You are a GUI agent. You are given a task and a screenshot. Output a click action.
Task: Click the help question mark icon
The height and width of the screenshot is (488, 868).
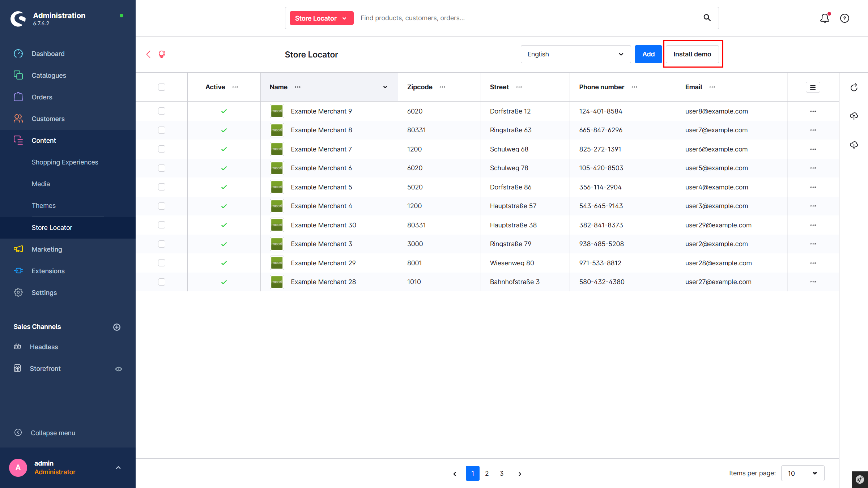coord(844,18)
